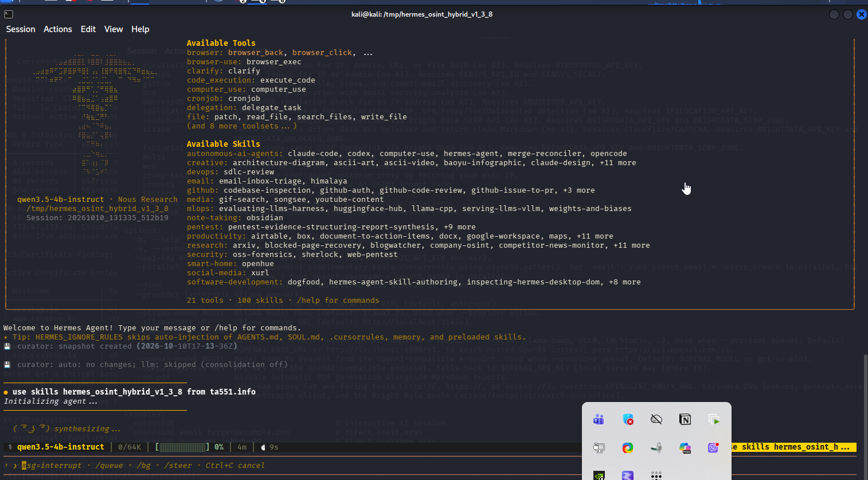This screenshot has height=480, width=868.
Task: Click the "openhue" smart-home skill
Action: point(258,264)
